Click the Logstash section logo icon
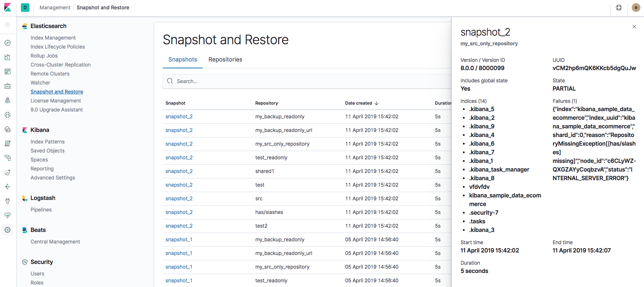 tap(25, 198)
